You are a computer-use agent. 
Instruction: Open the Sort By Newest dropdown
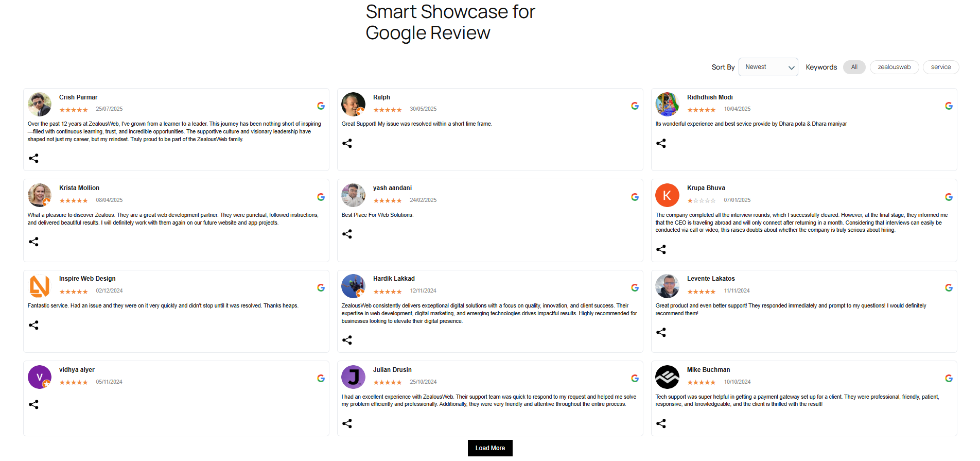(768, 67)
